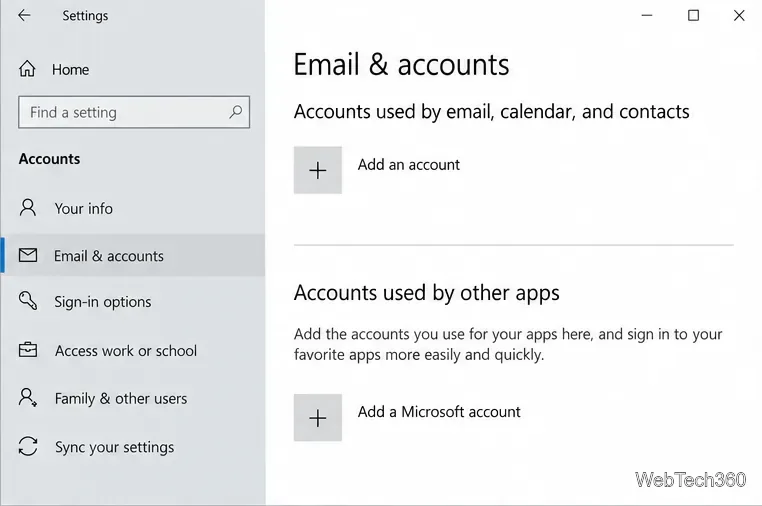Click the 'Add the accounts you use' description

click(x=508, y=345)
